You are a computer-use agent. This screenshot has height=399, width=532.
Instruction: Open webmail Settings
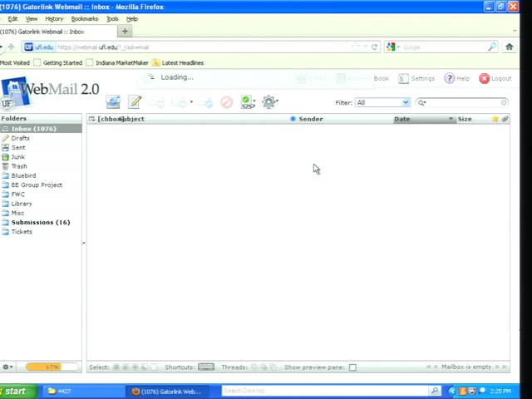[416, 78]
